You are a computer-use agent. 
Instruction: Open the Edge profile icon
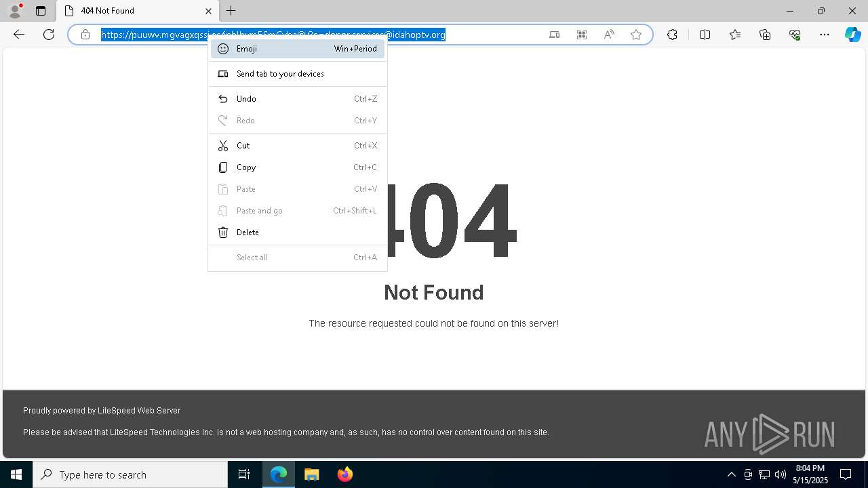15,11
